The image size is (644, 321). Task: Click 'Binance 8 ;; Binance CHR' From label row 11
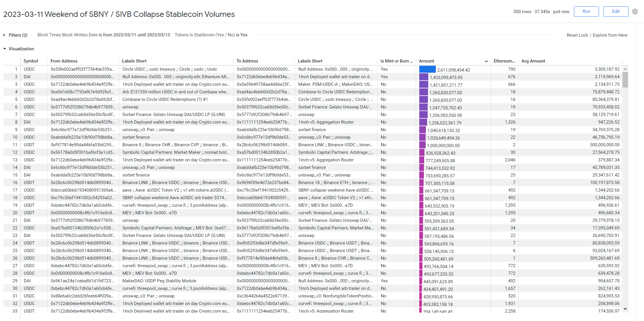click(175, 145)
